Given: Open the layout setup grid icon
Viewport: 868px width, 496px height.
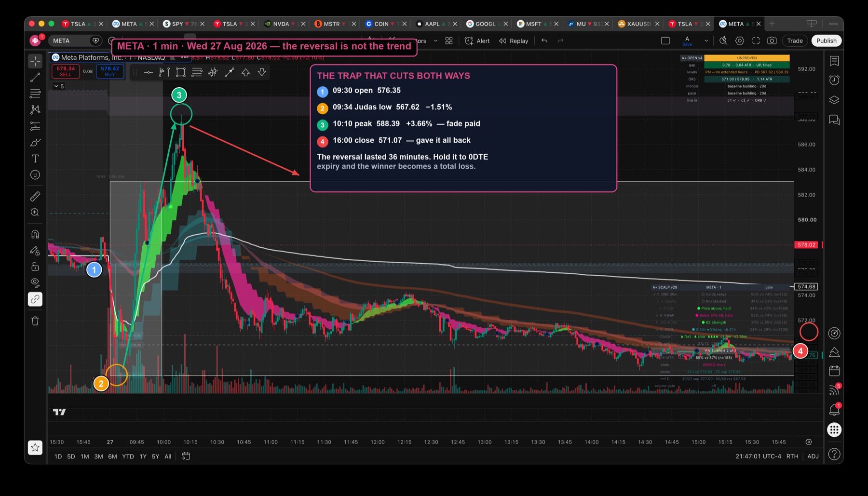Looking at the screenshot, I should pyautogui.click(x=449, y=41).
